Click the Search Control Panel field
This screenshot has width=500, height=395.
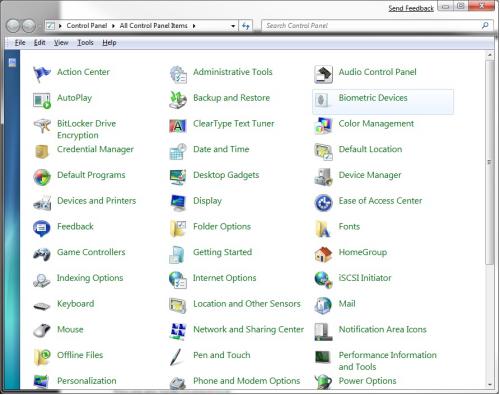(372, 26)
